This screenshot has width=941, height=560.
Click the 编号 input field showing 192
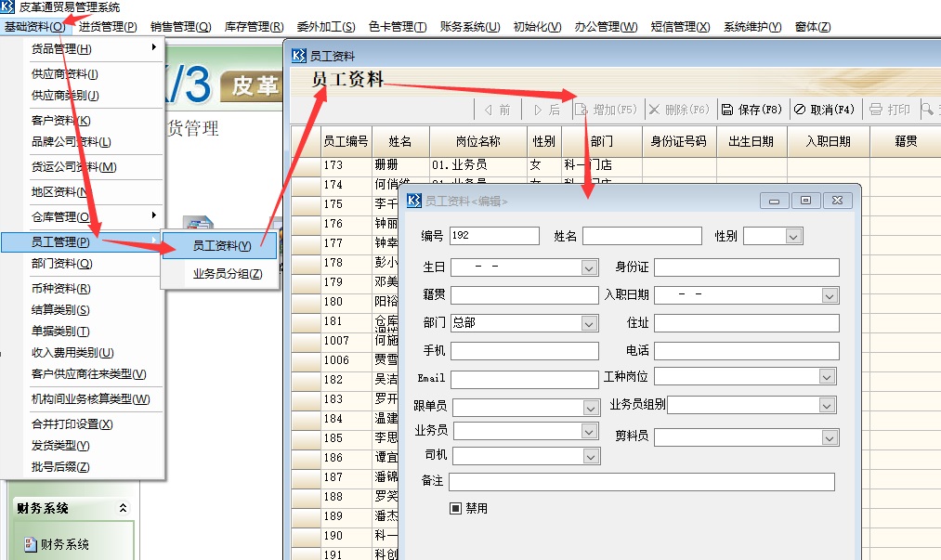tap(494, 236)
